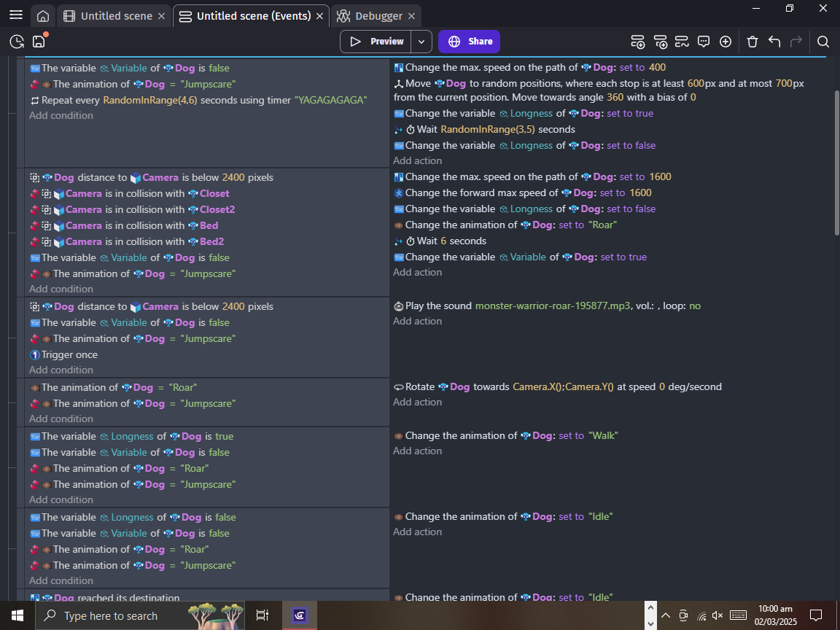The height and width of the screenshot is (630, 840).
Task: Open search in events
Action: (x=823, y=42)
